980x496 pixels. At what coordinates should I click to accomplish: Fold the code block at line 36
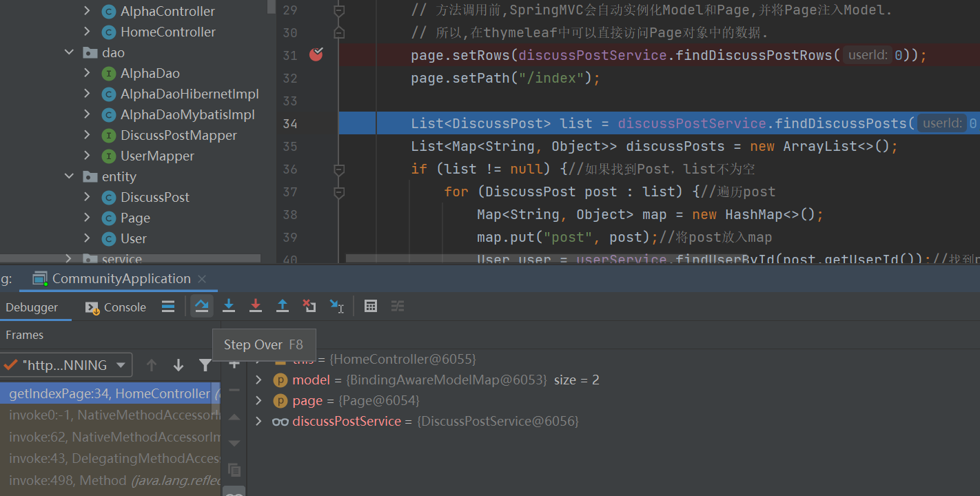tap(339, 169)
